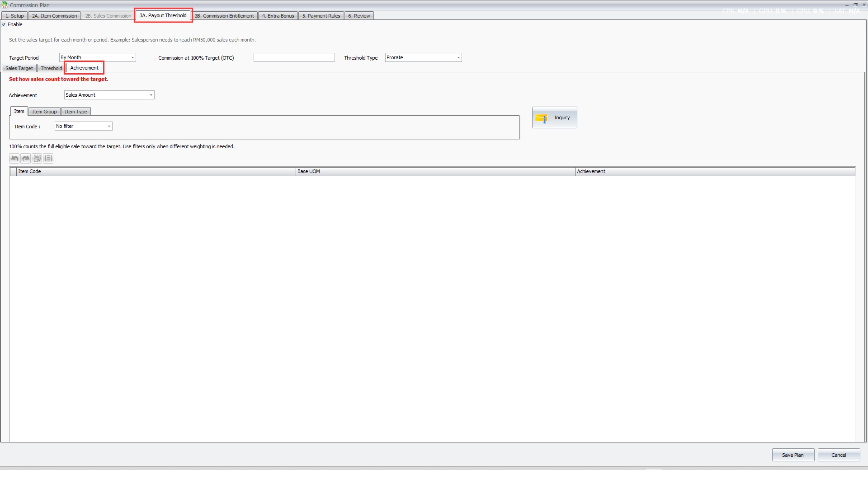Click the Cancel button

click(x=839, y=455)
